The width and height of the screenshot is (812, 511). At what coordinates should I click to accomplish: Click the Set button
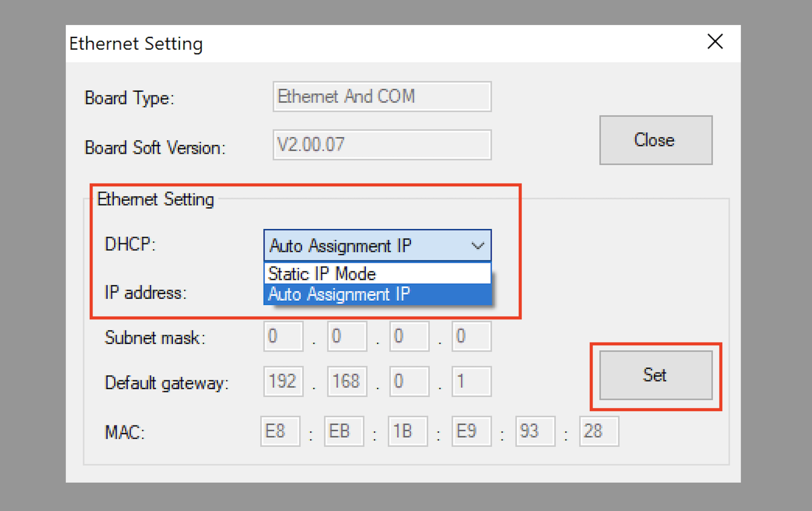click(655, 375)
